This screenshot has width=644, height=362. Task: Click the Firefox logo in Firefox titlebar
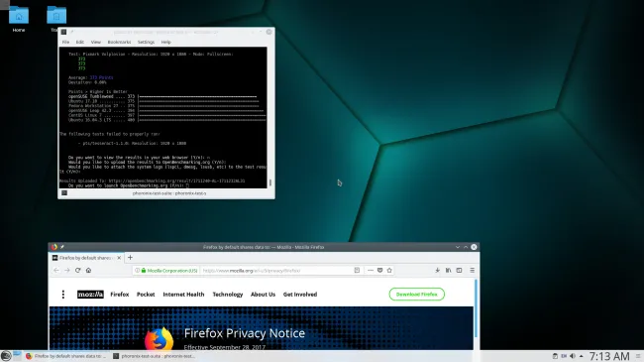[54, 247]
